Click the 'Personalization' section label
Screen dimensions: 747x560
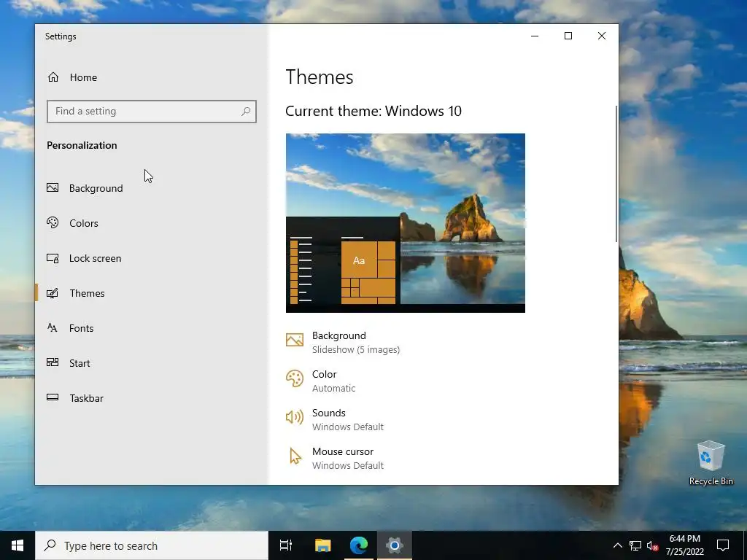point(82,145)
